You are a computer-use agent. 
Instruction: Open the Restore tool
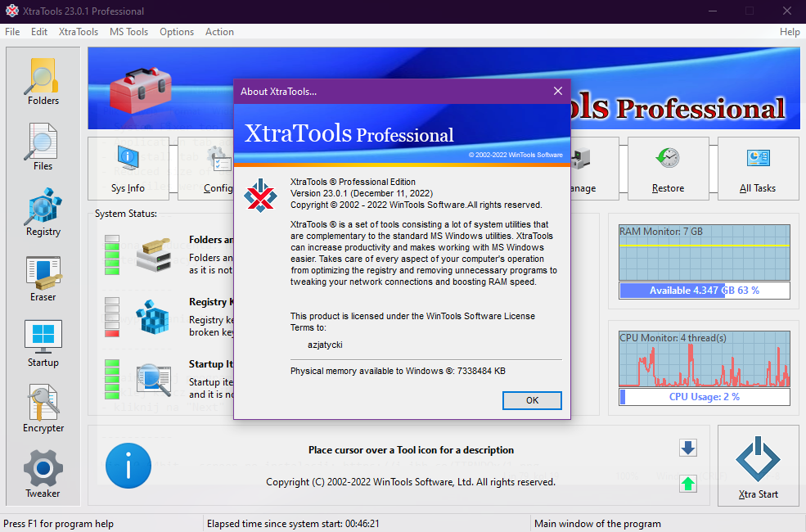tap(668, 169)
